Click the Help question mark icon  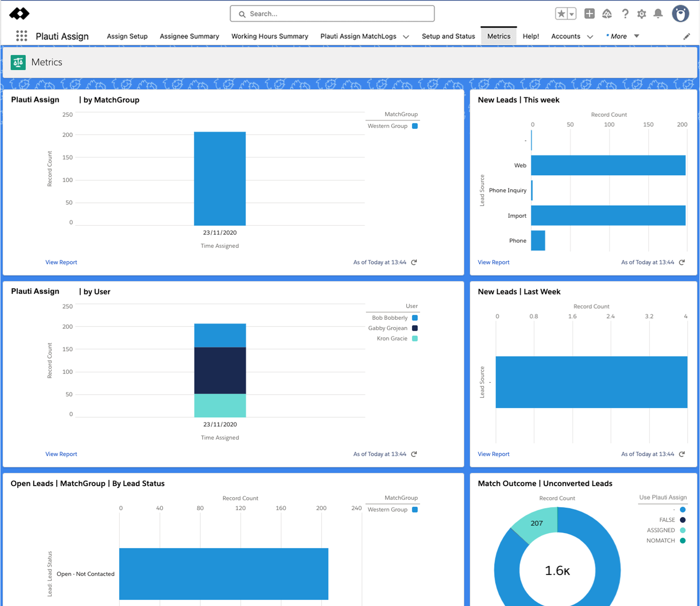625,14
